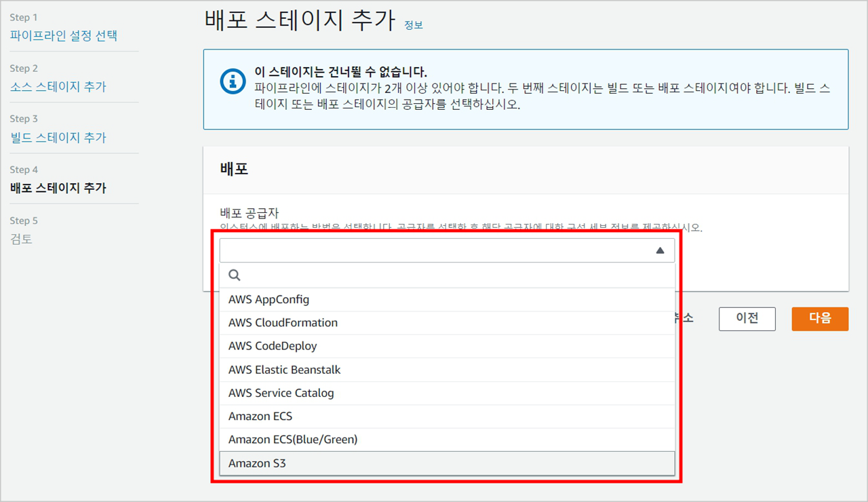Click Step 4 배포 스테이지 추가 label
868x502 pixels.
(58, 189)
